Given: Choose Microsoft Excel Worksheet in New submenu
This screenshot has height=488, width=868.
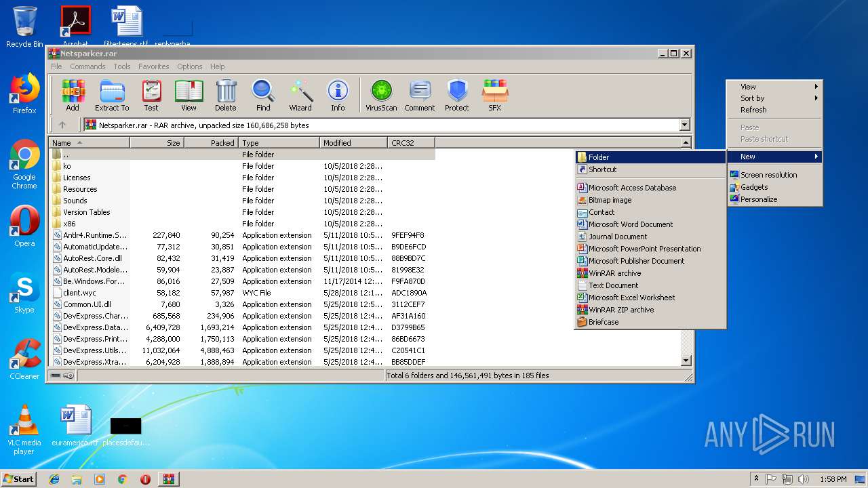Looking at the screenshot, I should coord(650,298).
